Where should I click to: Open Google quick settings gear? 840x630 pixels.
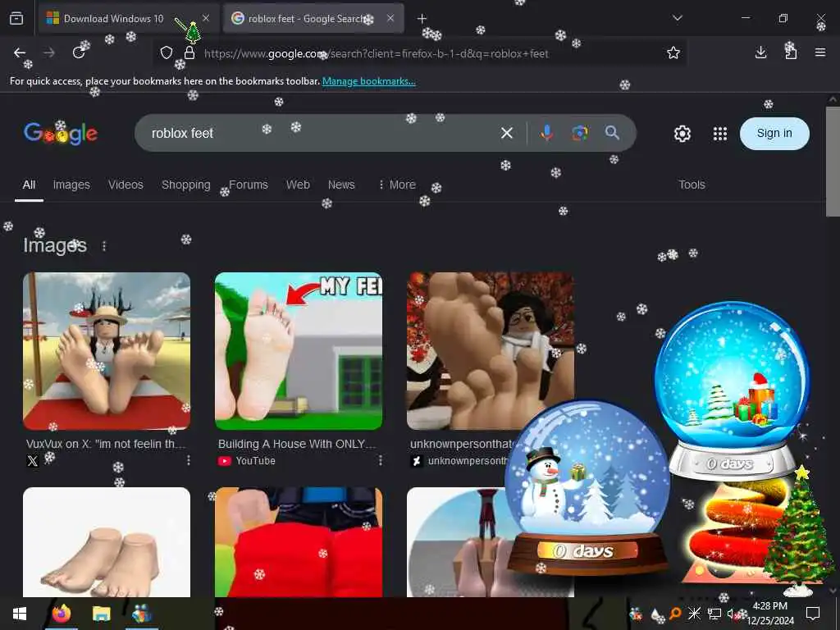click(x=682, y=134)
